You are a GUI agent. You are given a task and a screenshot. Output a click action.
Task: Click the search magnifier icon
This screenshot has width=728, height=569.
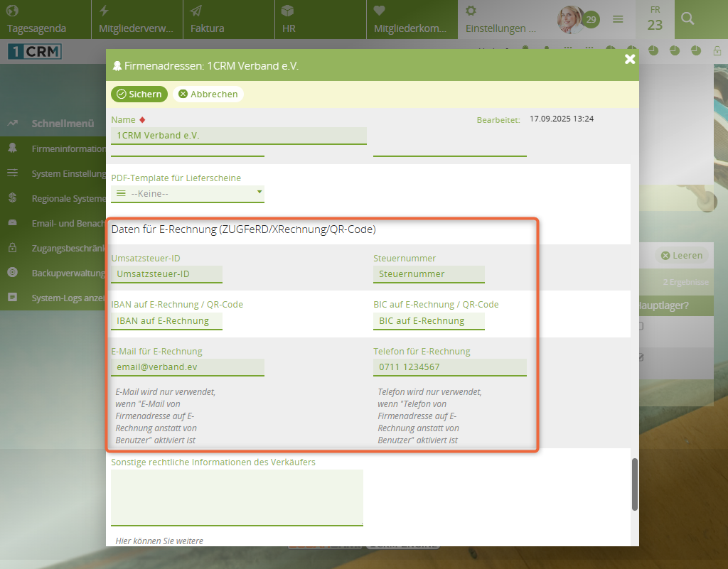coord(687,19)
